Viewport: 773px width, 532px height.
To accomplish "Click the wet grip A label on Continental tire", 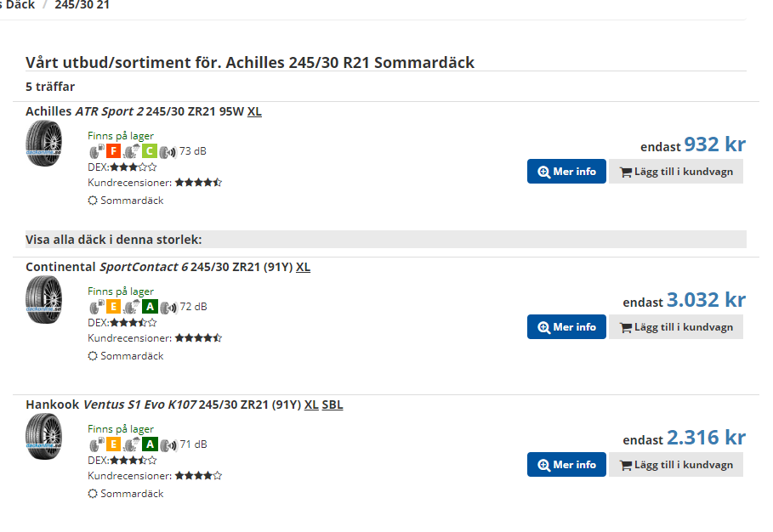I will click(x=150, y=307).
